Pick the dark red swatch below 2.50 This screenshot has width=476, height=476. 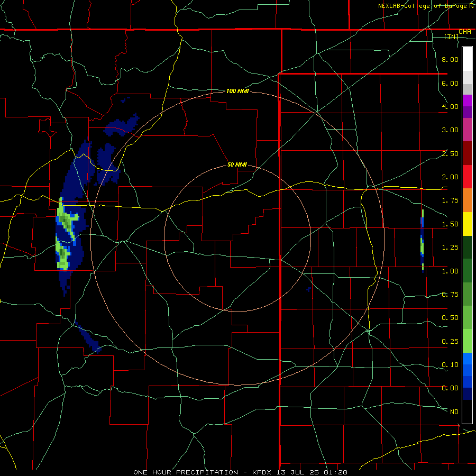click(x=467, y=153)
